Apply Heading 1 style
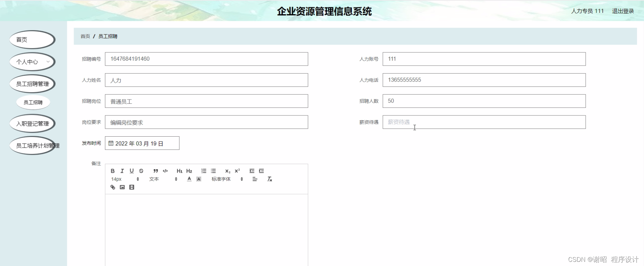Screen dimensions: 644x266 (x=179, y=171)
